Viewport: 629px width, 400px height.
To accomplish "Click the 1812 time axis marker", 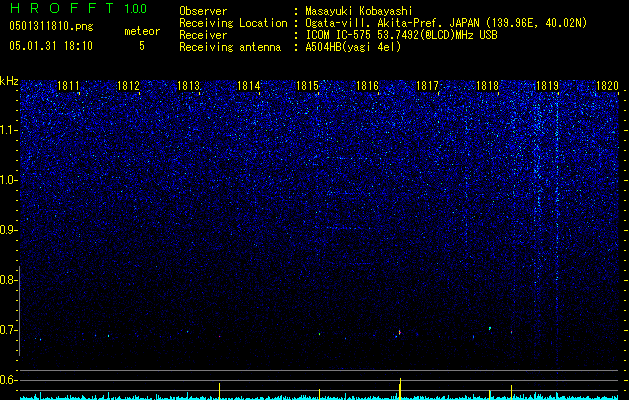I will click(x=128, y=86).
